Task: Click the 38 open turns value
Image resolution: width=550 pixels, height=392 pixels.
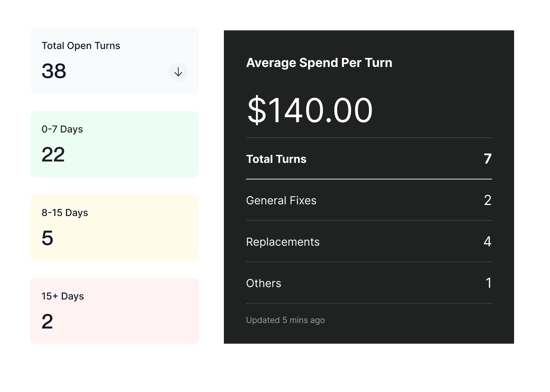Action: (x=54, y=71)
